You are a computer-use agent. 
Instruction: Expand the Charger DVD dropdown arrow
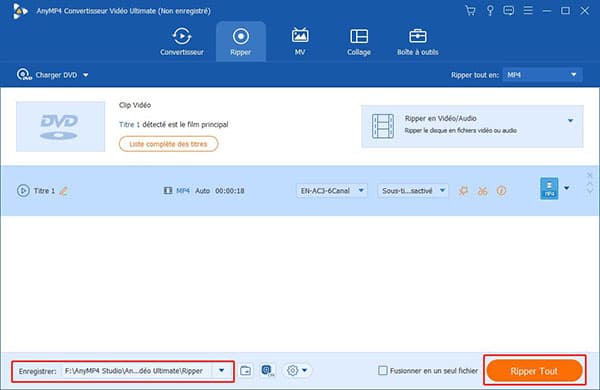[x=86, y=75]
